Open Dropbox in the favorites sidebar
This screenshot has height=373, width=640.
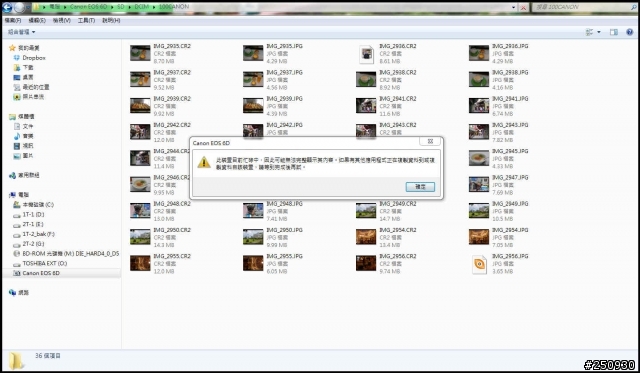(x=33, y=58)
